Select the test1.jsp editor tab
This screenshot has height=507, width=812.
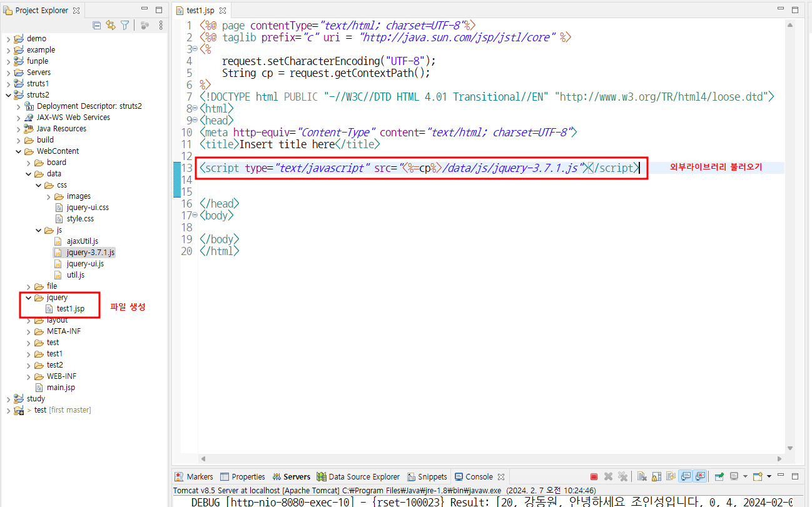pos(202,11)
